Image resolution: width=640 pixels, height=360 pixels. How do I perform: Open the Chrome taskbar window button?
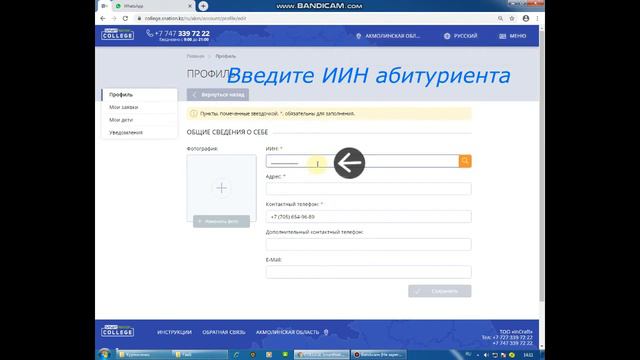click(x=322, y=355)
